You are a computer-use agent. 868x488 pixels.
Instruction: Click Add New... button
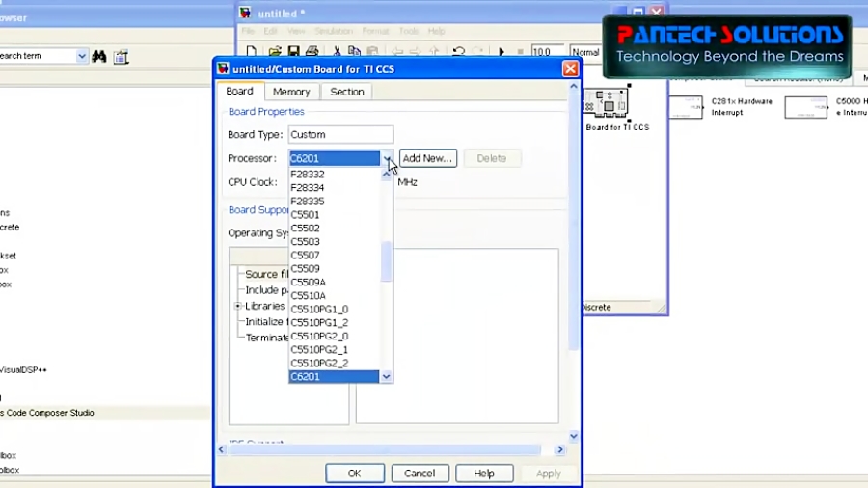(428, 158)
